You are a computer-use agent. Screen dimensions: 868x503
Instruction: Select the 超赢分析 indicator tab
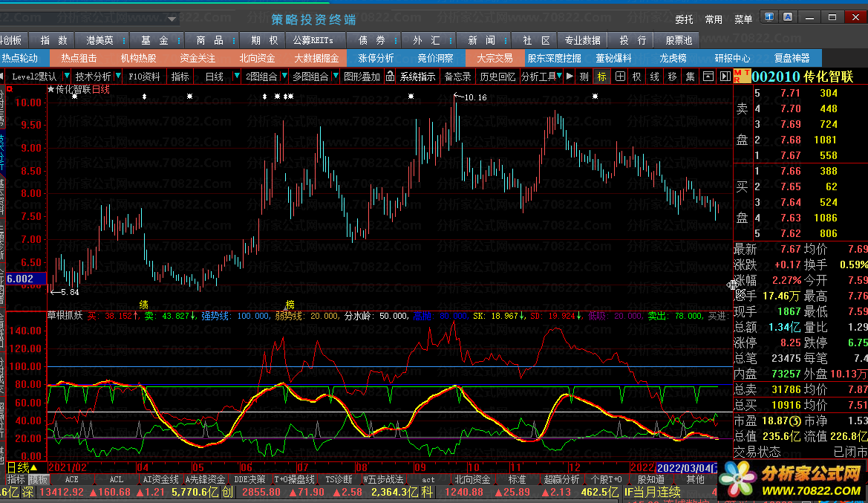pyautogui.click(x=561, y=479)
